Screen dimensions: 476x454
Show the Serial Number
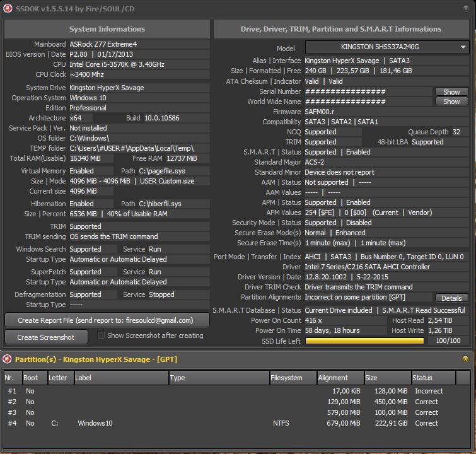[451, 91]
